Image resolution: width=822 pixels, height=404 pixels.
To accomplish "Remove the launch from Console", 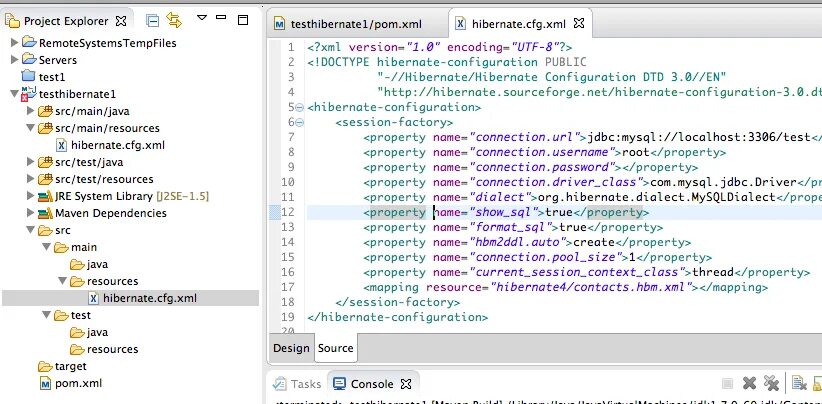I will pos(750,384).
